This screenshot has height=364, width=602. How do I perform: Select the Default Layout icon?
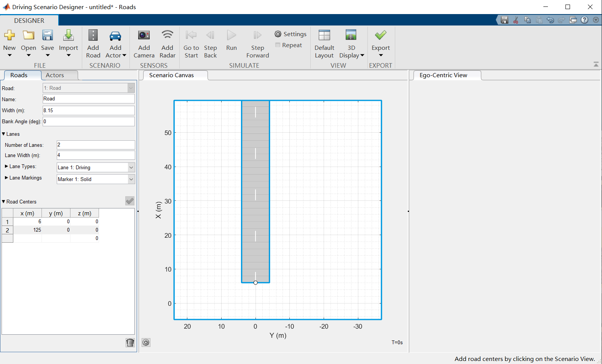[x=324, y=36]
